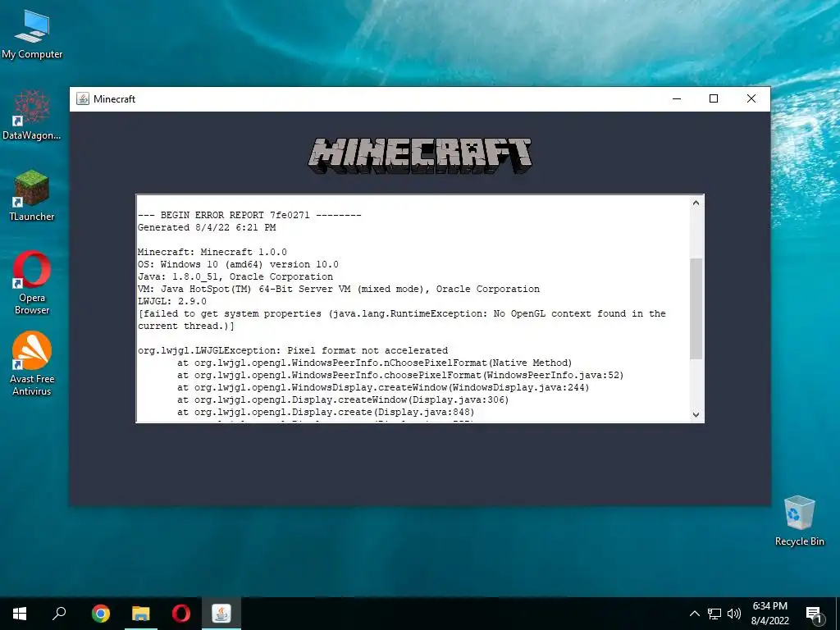The width and height of the screenshot is (840, 630).
Task: Open the notification action center
Action: point(815,614)
